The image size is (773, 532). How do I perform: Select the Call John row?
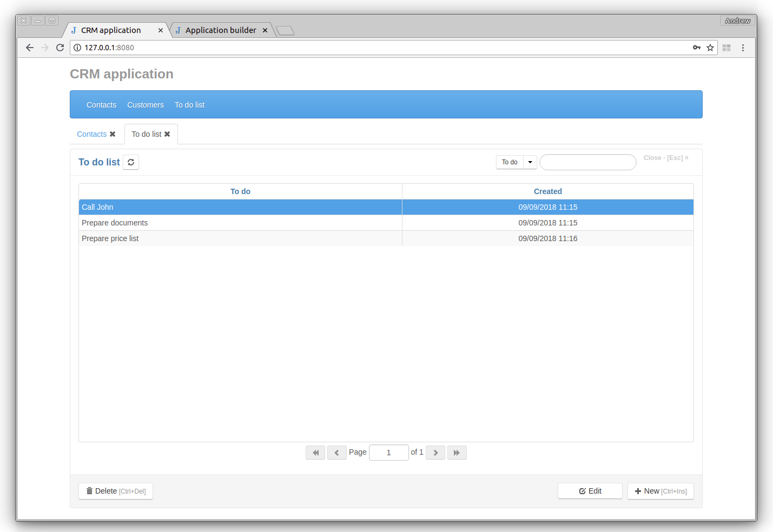(x=386, y=207)
